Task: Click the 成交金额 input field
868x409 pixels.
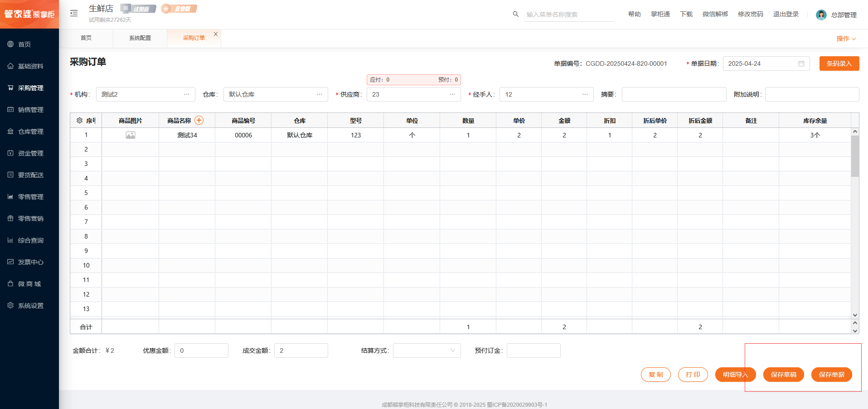Action: [x=301, y=351]
